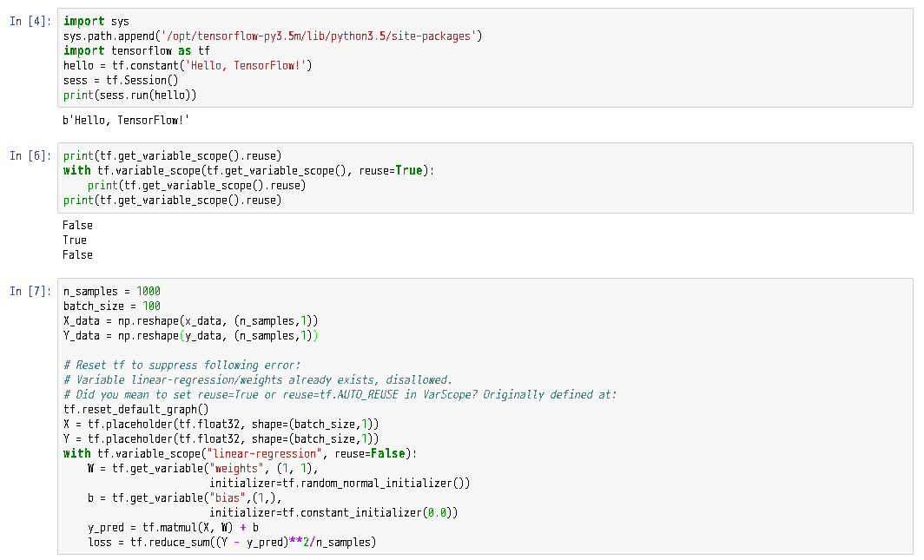Click the sess = tf.Session() line
924x560 pixels.
(121, 80)
